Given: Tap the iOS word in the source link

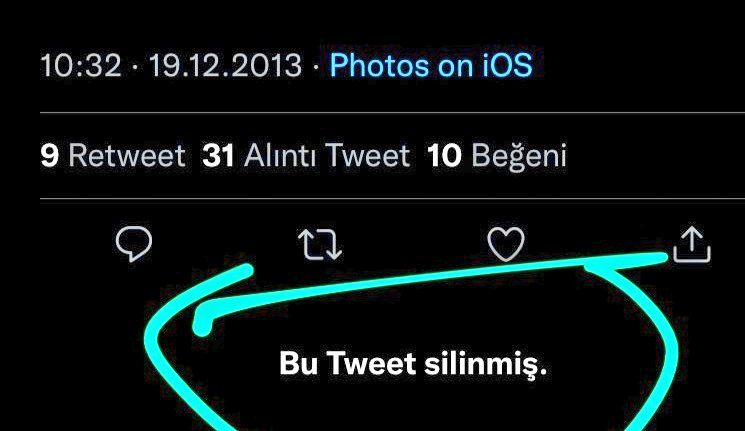Looking at the screenshot, I should coord(507,65).
